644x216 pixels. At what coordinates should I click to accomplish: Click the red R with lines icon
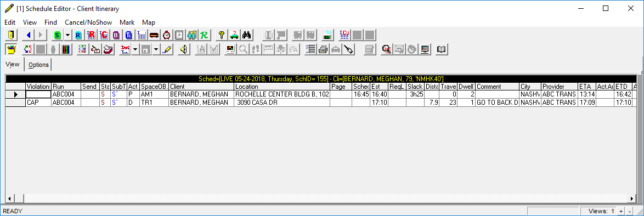(x=91, y=35)
